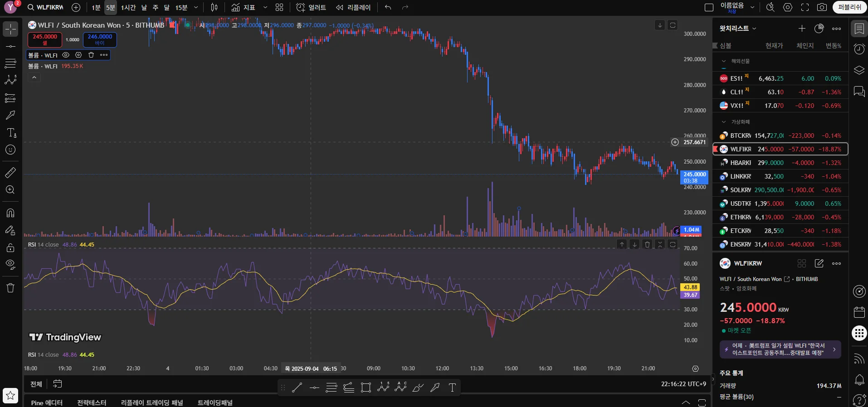Delete the RSI pane
The image size is (868, 407).
pyautogui.click(x=647, y=244)
